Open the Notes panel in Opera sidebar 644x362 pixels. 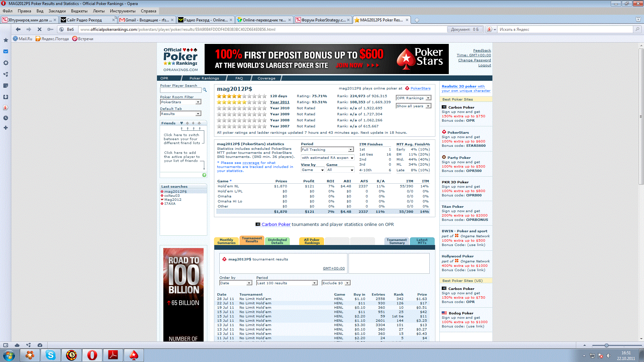[x=6, y=86]
